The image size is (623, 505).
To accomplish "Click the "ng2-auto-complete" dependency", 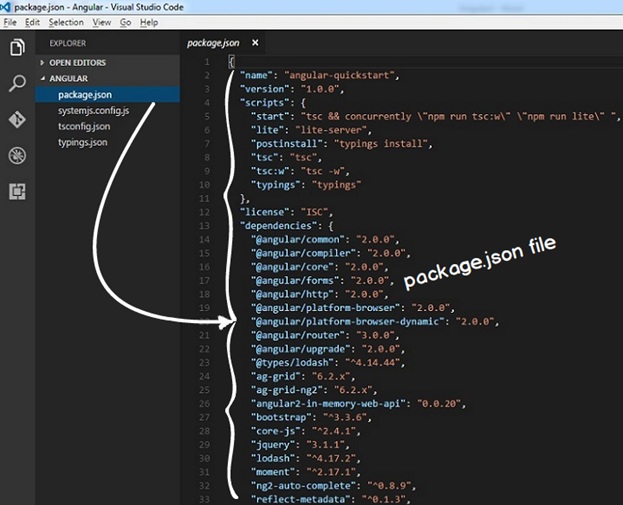I will pos(304,486).
